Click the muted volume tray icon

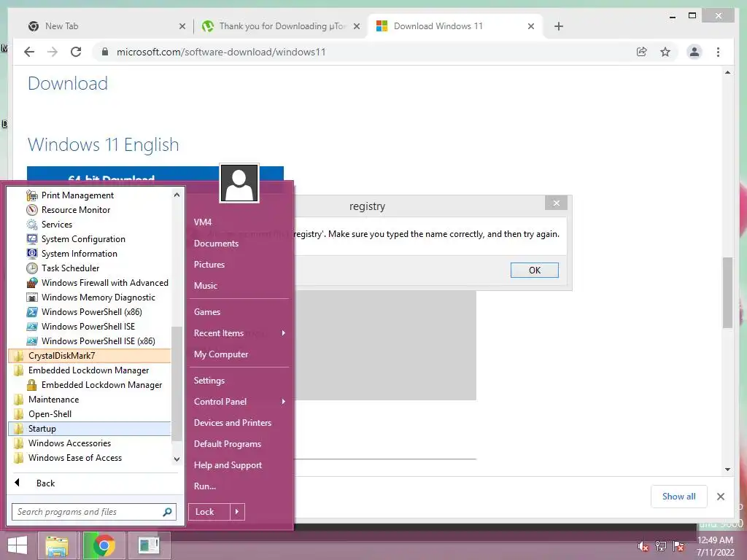[643, 547]
